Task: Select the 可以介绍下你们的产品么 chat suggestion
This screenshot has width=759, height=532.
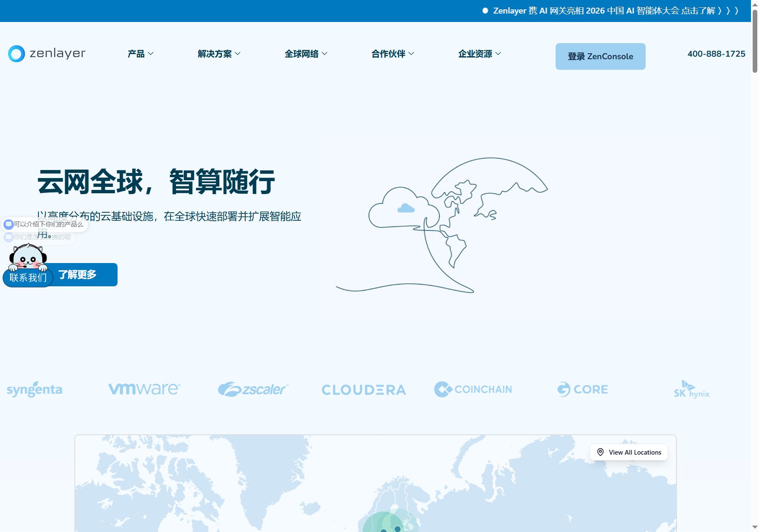Action: pyautogui.click(x=45, y=224)
